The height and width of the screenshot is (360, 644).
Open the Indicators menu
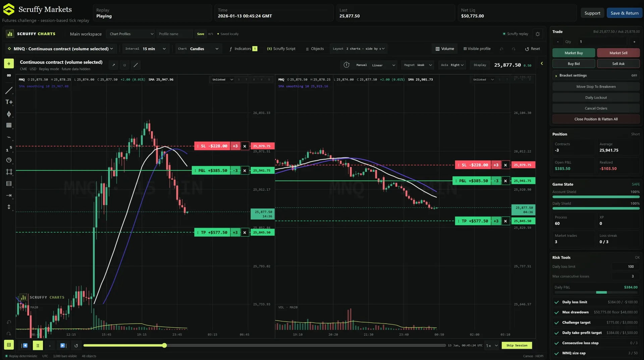click(x=243, y=49)
